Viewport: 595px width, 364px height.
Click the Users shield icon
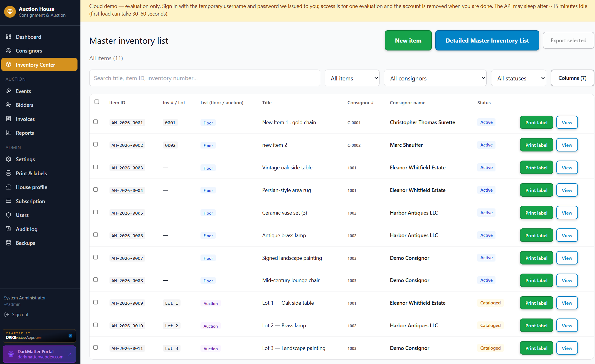pyautogui.click(x=9, y=215)
